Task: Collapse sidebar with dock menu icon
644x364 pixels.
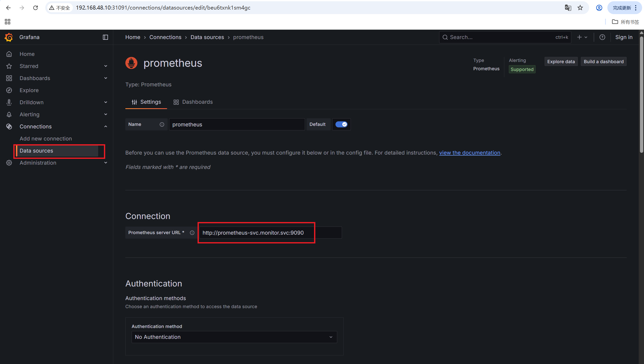Action: point(105,37)
